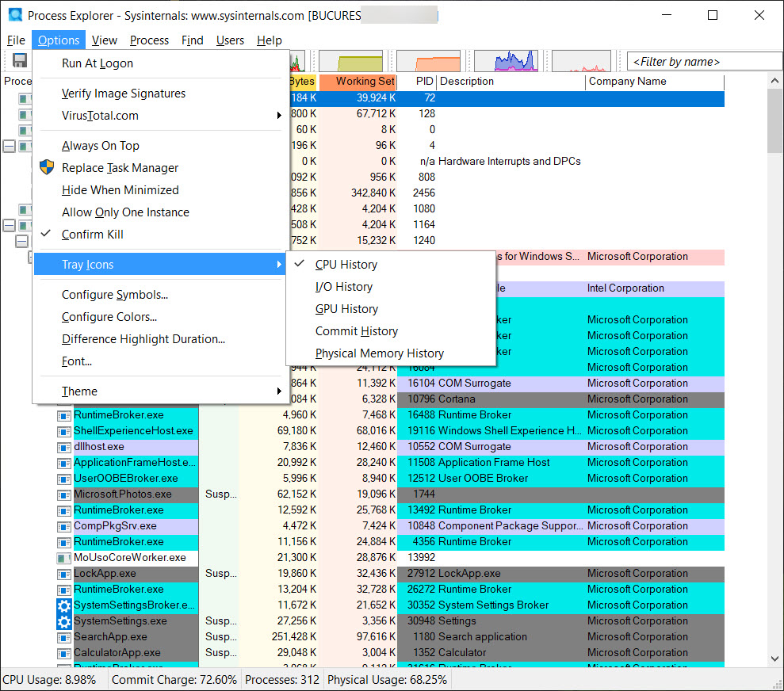Open the File menu

click(x=16, y=40)
